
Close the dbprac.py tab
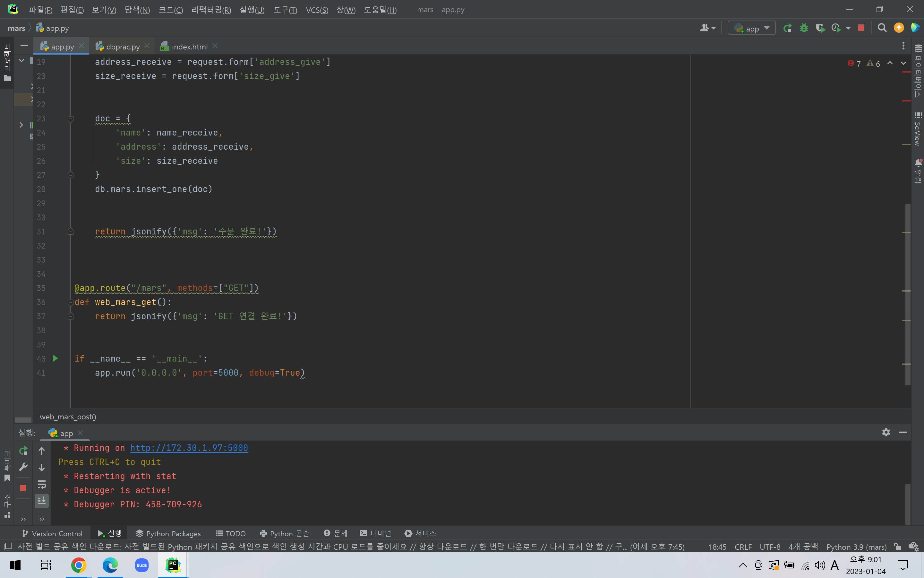coord(147,46)
